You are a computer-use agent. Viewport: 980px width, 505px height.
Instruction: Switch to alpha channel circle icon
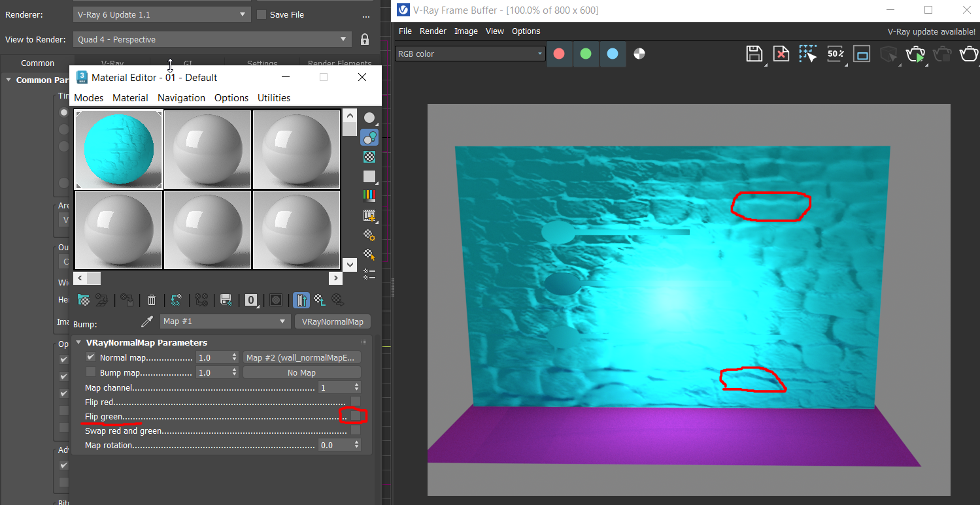click(639, 54)
